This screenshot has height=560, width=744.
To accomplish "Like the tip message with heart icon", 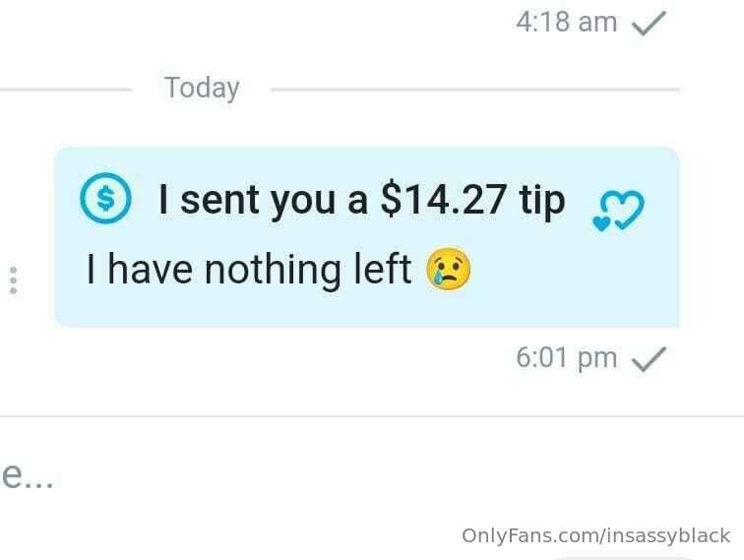I will click(619, 211).
